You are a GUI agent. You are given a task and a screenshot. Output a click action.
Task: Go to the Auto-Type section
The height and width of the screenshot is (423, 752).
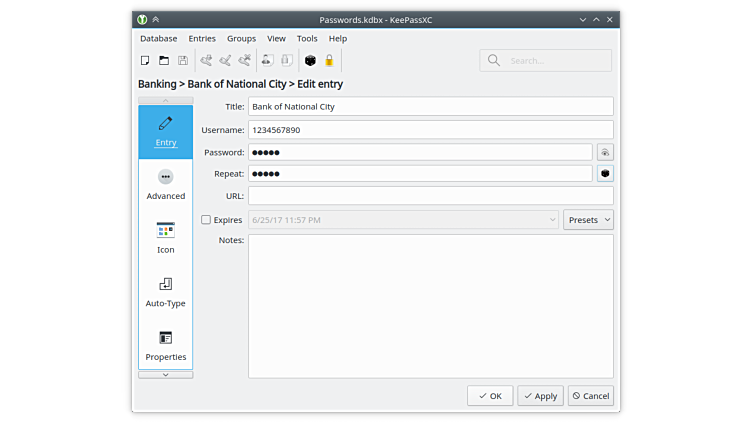(166, 292)
